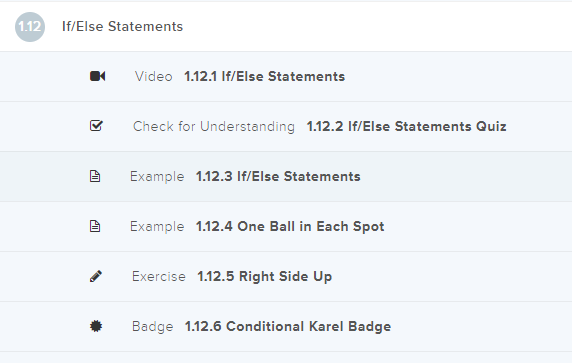Open 1.12.6 Conditional Karel Badge
The width and height of the screenshot is (572, 363).
[288, 327]
